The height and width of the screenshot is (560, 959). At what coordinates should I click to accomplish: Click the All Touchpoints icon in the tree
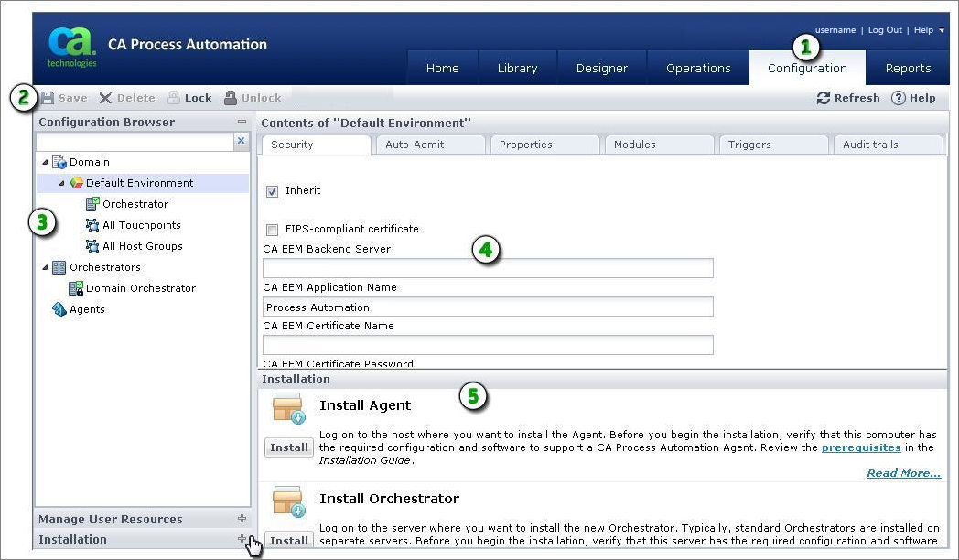[x=92, y=224]
